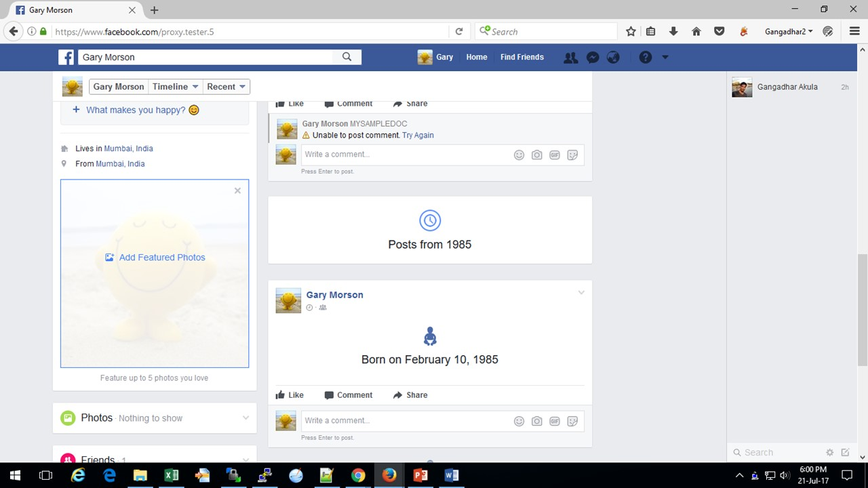This screenshot has width=868, height=488.
Task: Bookmark this page with star icon
Action: [631, 31]
